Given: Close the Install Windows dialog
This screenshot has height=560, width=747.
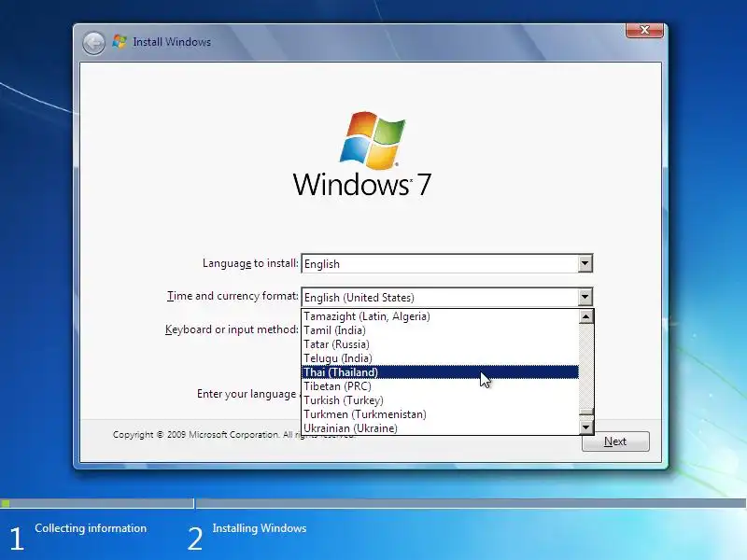Looking at the screenshot, I should (x=644, y=30).
